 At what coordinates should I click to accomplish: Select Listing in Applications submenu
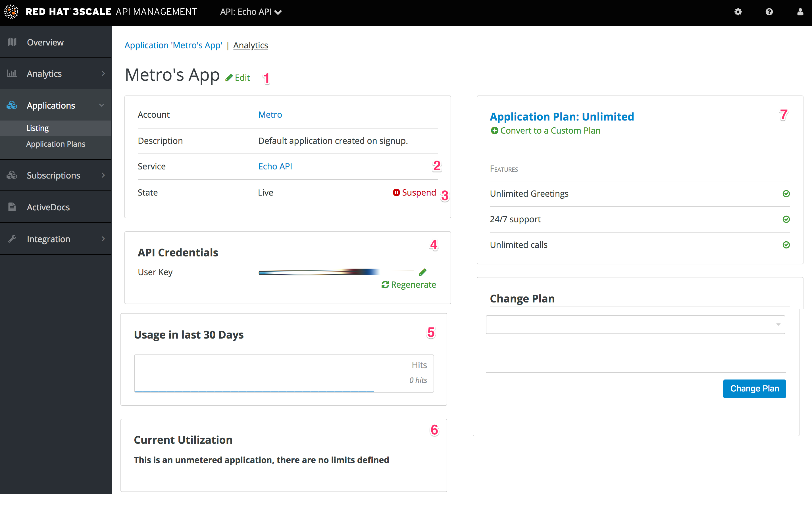38,128
